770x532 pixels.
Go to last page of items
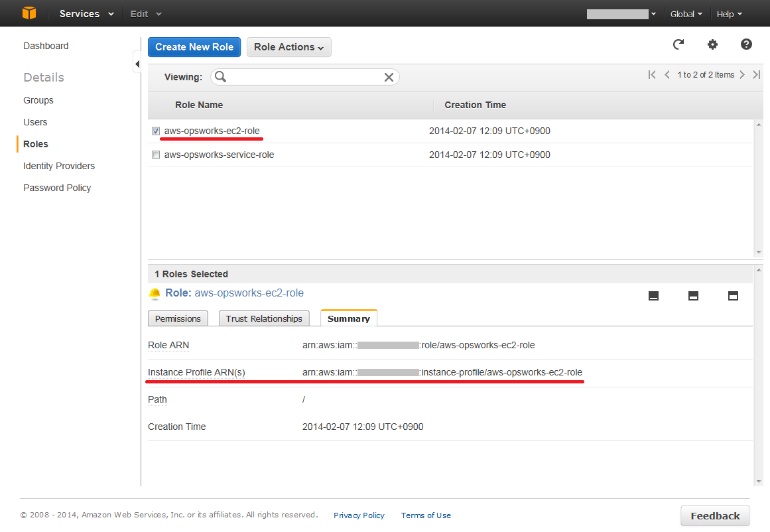pyautogui.click(x=757, y=75)
